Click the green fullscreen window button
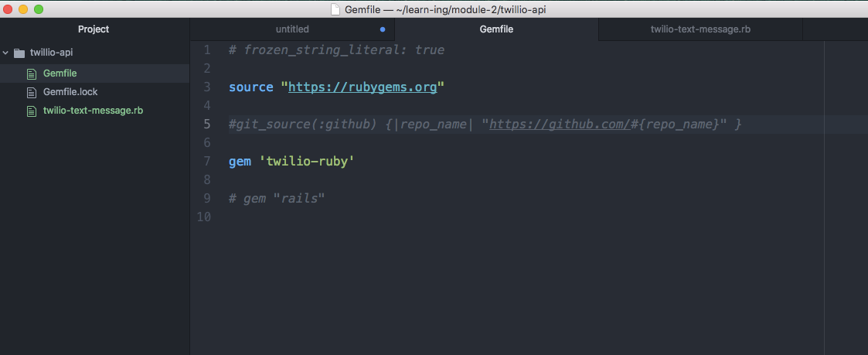The height and width of the screenshot is (355, 868). click(x=39, y=9)
